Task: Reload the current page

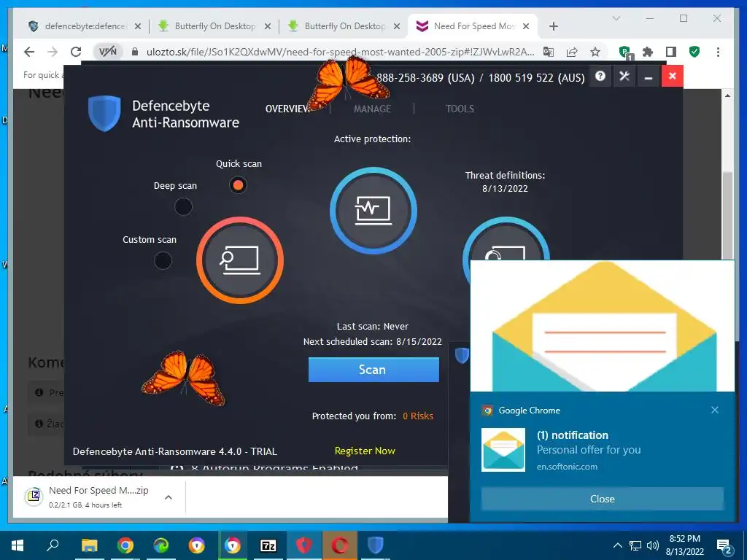Action: [76, 52]
